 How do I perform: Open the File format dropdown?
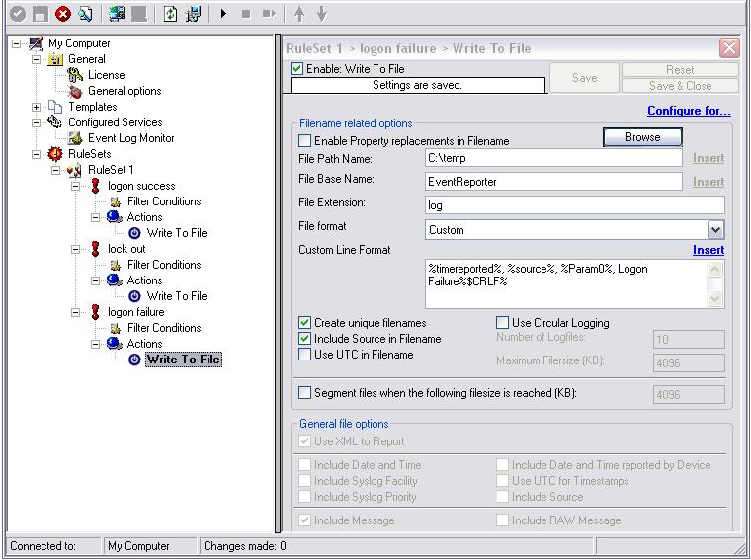pos(715,230)
